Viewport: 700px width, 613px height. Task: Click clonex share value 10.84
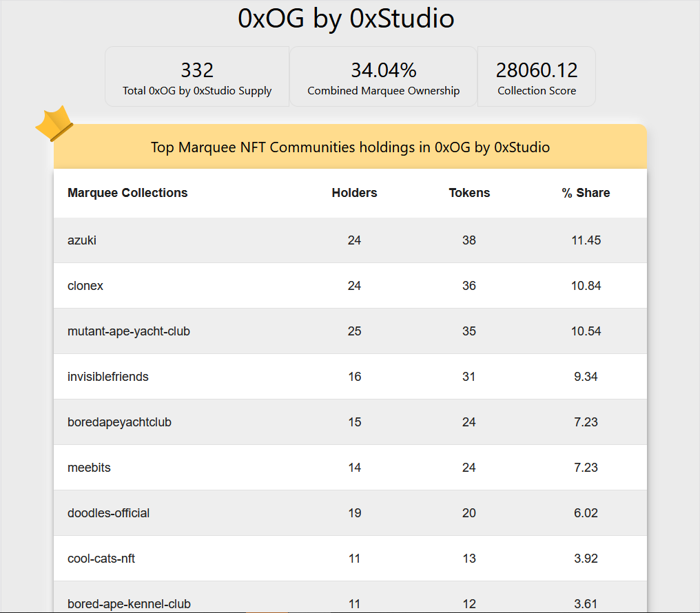coord(586,286)
